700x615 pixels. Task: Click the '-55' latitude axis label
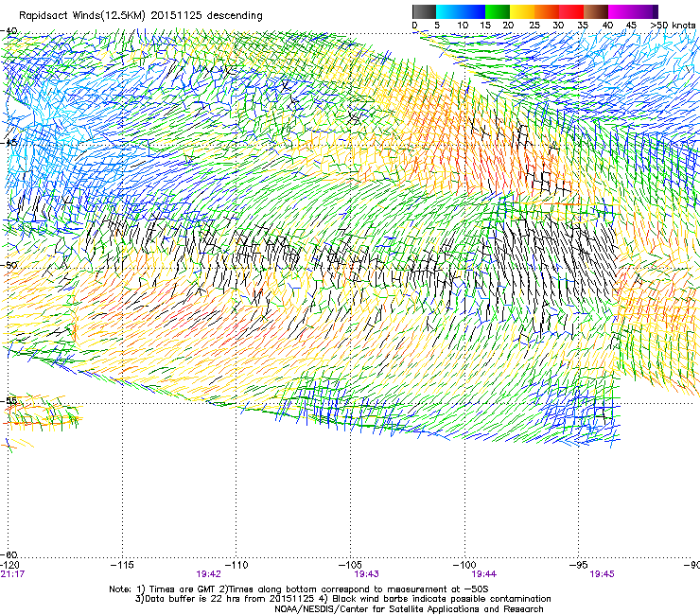pyautogui.click(x=9, y=400)
